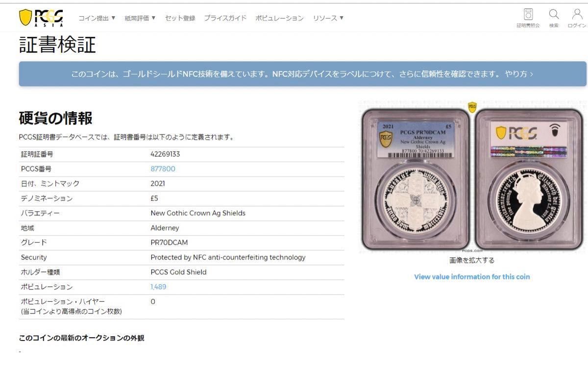Screen dimensions: 588x365
Task: Select the grade value PR70DCAM
Action: click(169, 243)
